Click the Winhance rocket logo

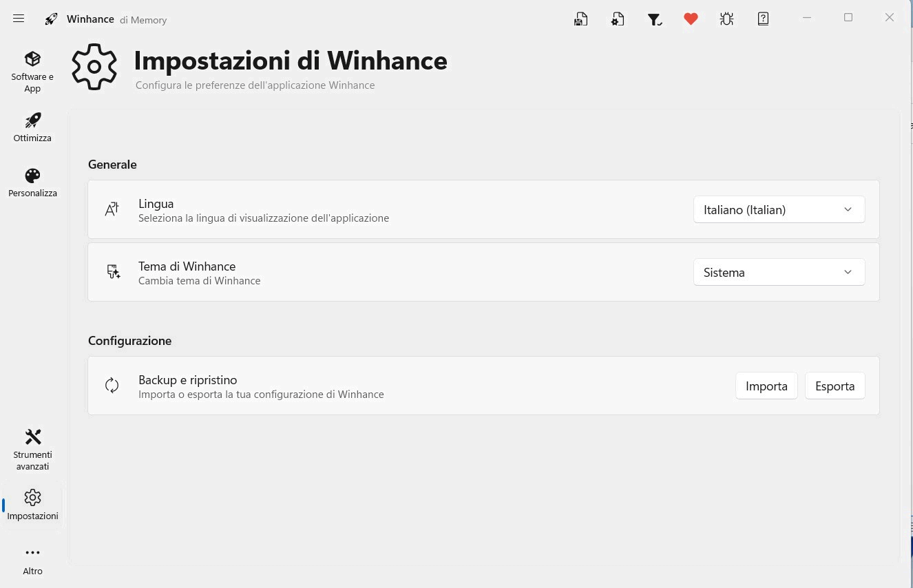click(51, 19)
